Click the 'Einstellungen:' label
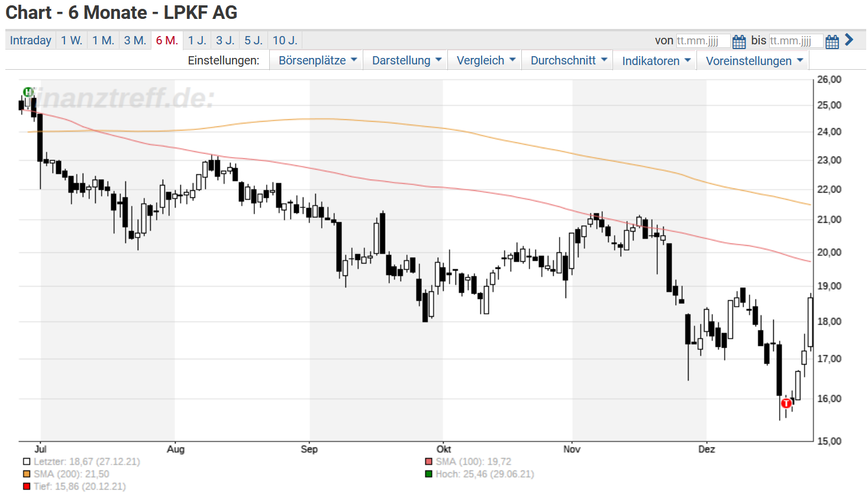 tap(224, 60)
